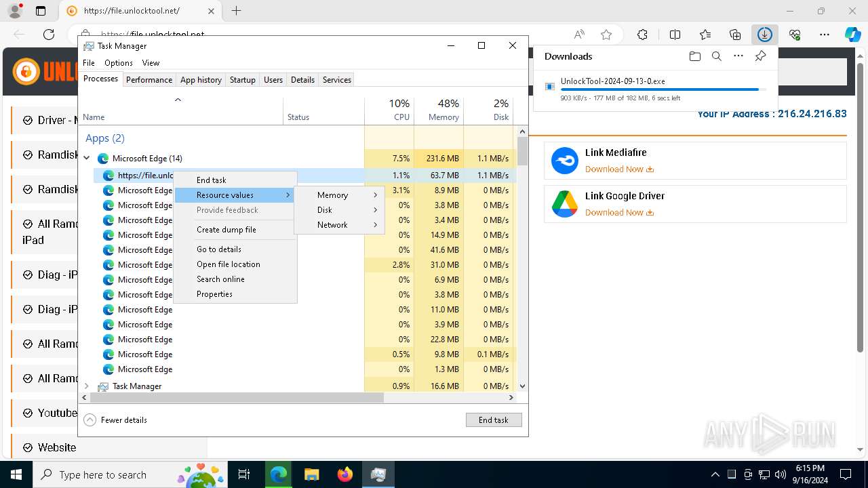The width and height of the screenshot is (868, 488).
Task: Sort processes by CPU column
Action: [x=389, y=110]
